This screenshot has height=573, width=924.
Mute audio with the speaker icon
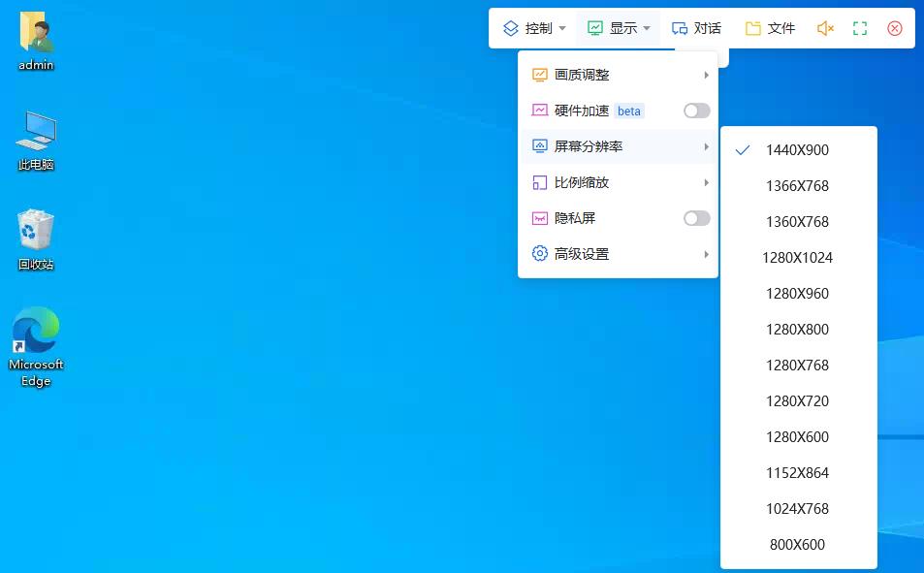tap(824, 28)
